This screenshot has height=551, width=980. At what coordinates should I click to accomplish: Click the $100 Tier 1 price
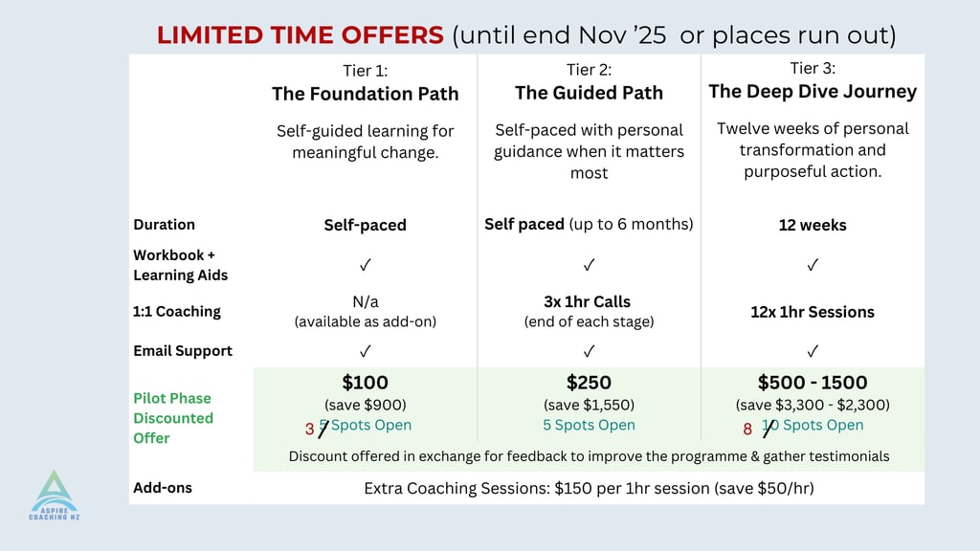click(365, 383)
